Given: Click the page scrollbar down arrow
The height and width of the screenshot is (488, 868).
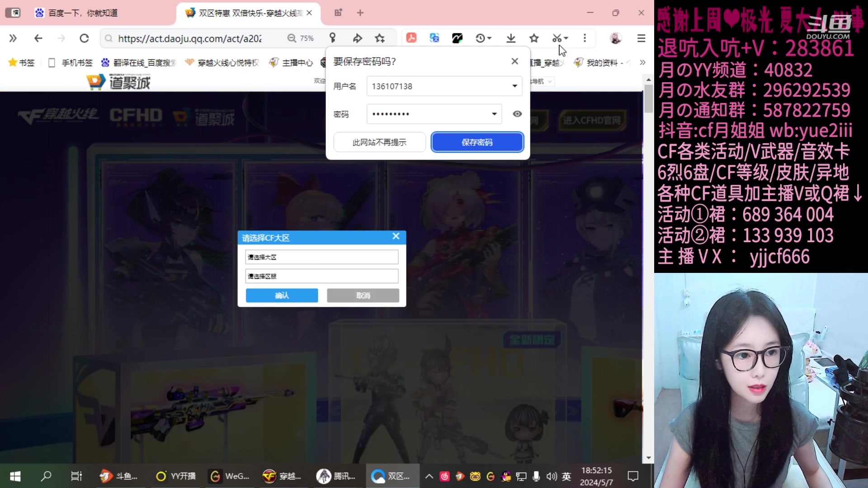Looking at the screenshot, I should pyautogui.click(x=649, y=458).
